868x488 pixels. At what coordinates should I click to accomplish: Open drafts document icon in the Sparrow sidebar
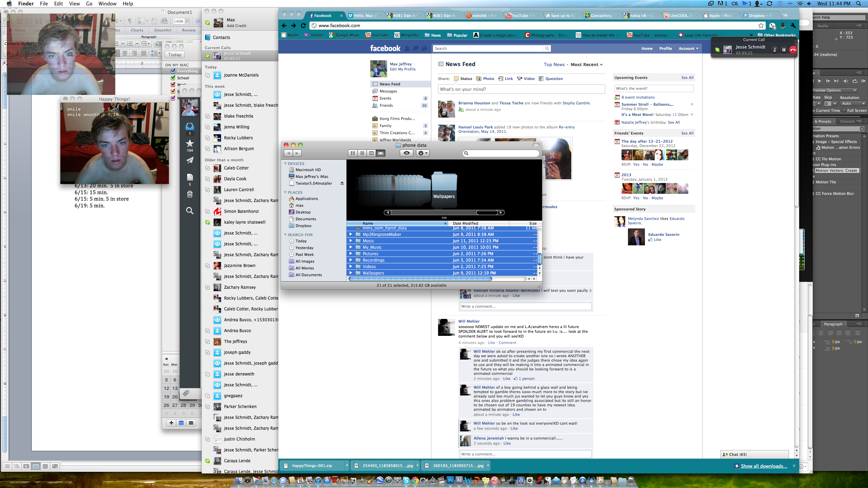click(x=190, y=177)
